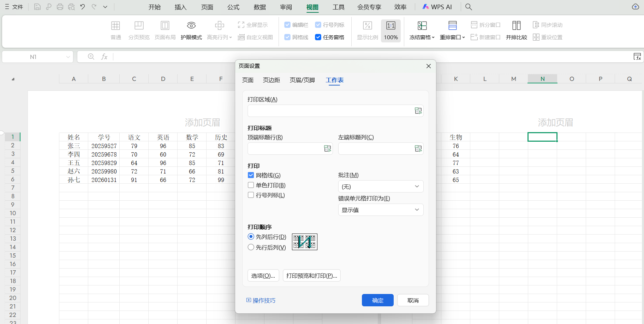Activate 并排比较 mode

click(516, 30)
